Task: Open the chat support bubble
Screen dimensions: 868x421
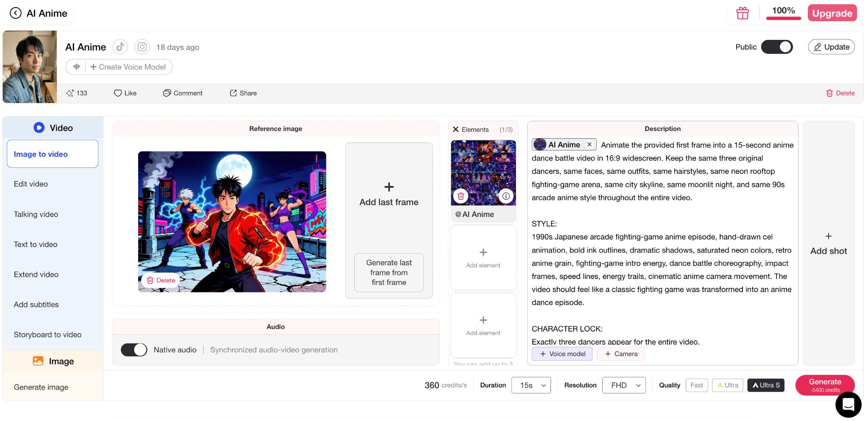Action: point(848,404)
